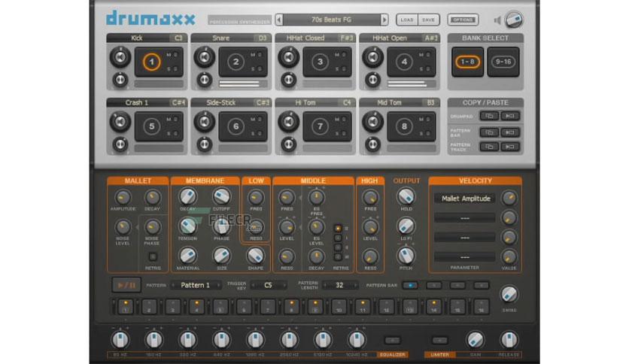Switch to bank 1-8

[x=467, y=62]
